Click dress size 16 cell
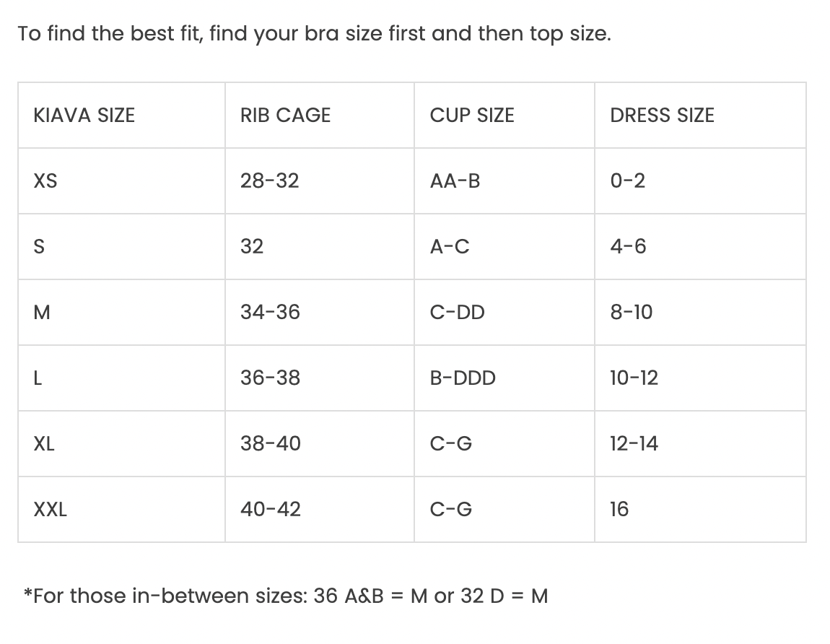This screenshot has width=830, height=644. pyautogui.click(x=619, y=510)
